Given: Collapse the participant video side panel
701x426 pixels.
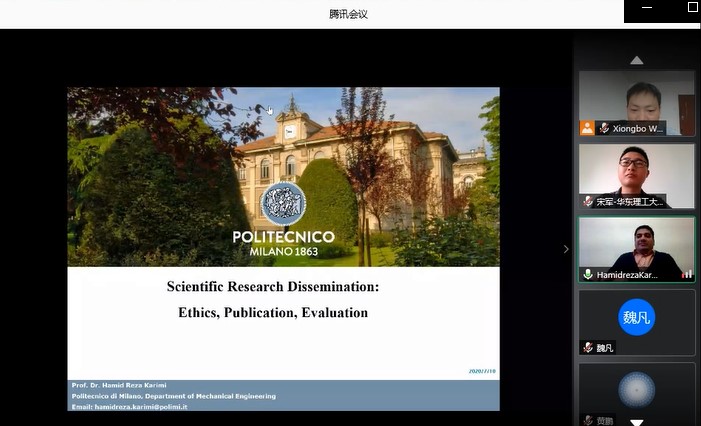Looking at the screenshot, I should 566,249.
